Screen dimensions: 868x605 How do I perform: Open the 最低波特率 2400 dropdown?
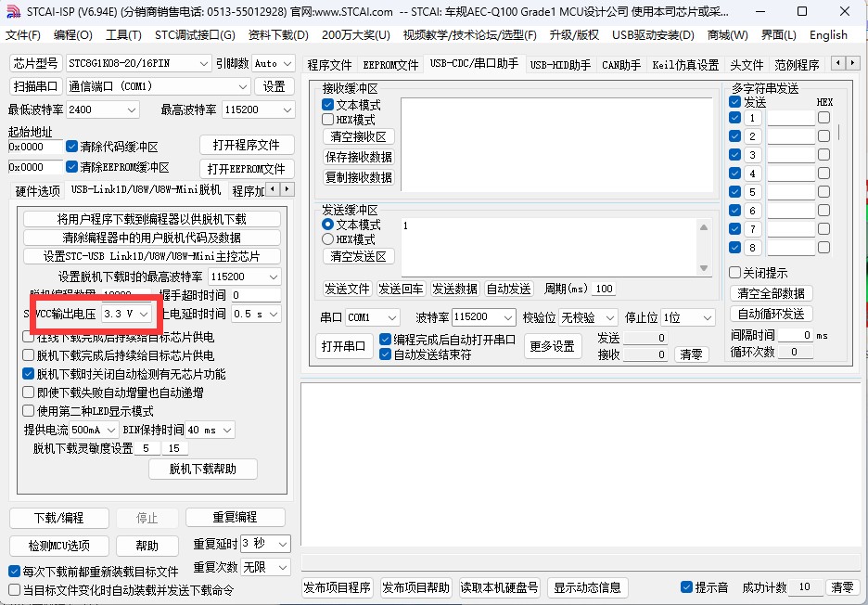click(x=102, y=109)
